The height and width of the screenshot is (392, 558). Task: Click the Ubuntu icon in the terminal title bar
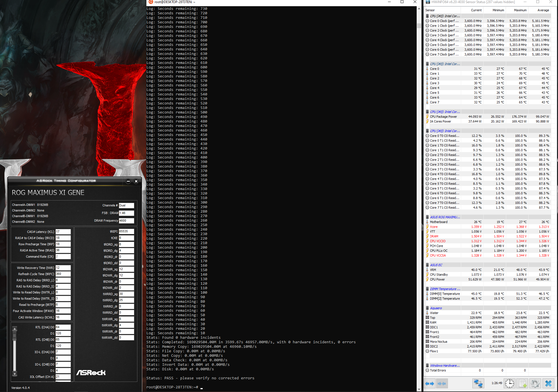click(151, 2)
